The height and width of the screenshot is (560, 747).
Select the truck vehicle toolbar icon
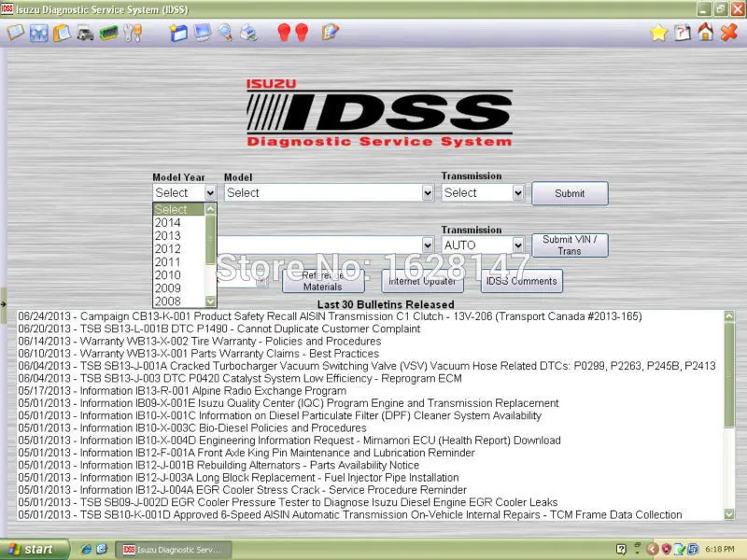(85, 34)
